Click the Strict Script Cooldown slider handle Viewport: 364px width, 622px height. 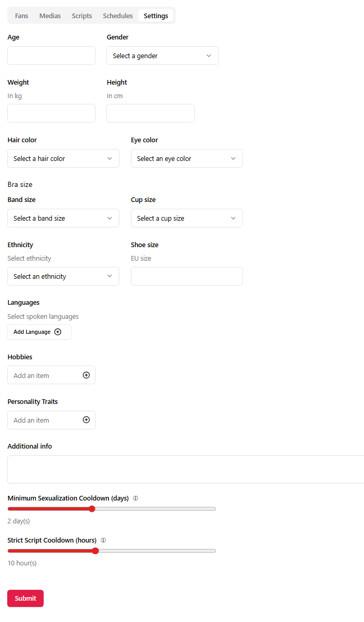pos(95,551)
